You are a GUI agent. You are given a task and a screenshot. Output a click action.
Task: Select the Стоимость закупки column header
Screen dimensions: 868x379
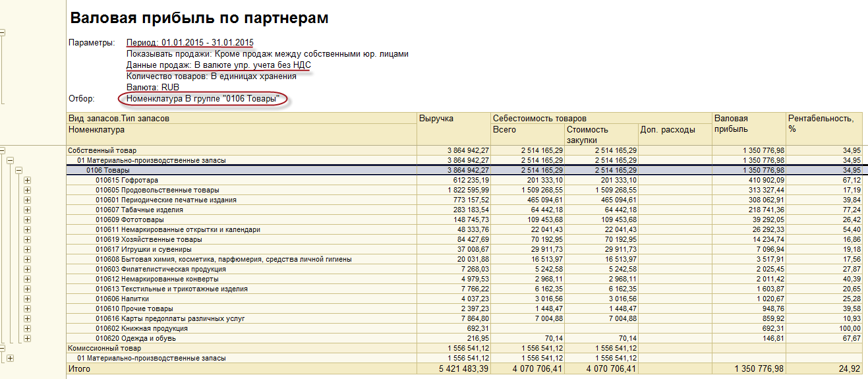point(601,134)
